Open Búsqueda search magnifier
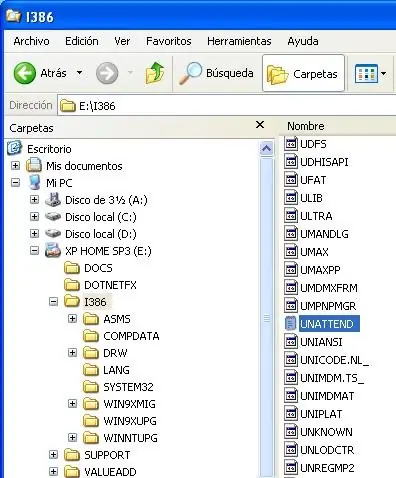Viewport: 396px width, 478px height. pyautogui.click(x=191, y=73)
